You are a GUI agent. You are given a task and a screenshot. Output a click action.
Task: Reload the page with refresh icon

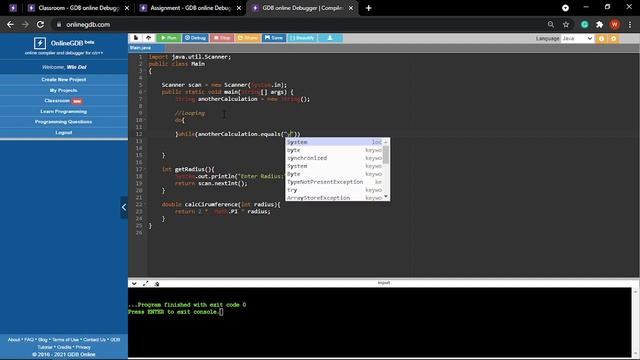[40, 24]
